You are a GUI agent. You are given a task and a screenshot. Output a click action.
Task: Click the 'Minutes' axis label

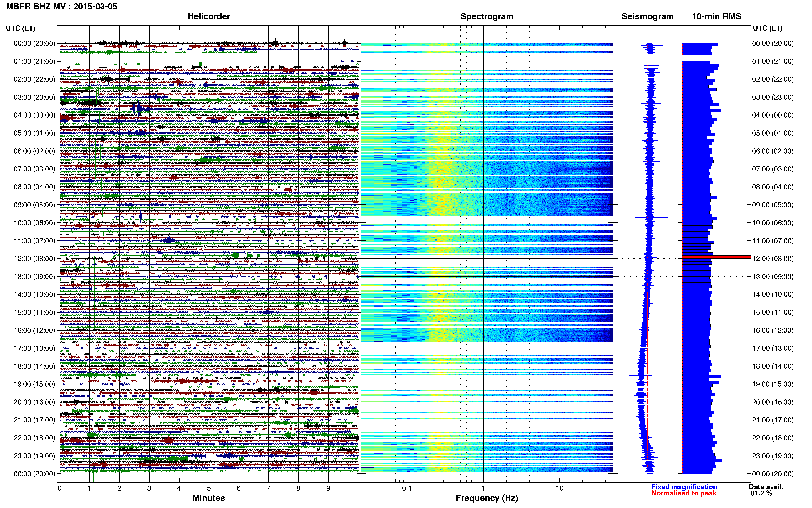208,498
